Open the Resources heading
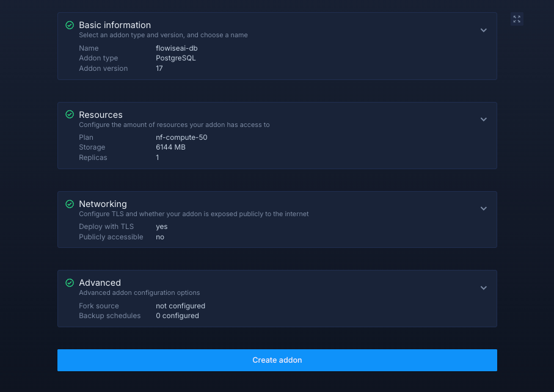The image size is (554, 392). [x=101, y=115]
